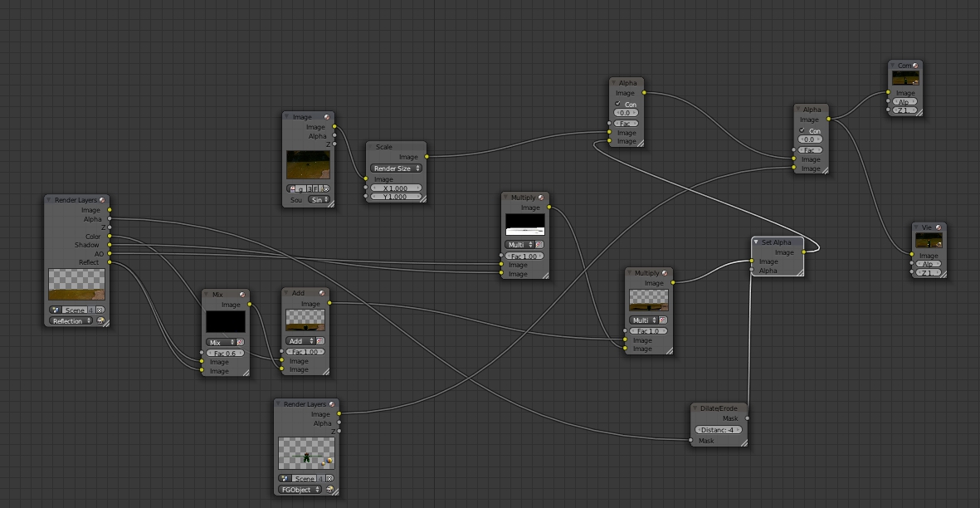This screenshot has height=508, width=980.
Task: Click Distance -4 field in Dilate/Erode node
Action: click(x=719, y=430)
